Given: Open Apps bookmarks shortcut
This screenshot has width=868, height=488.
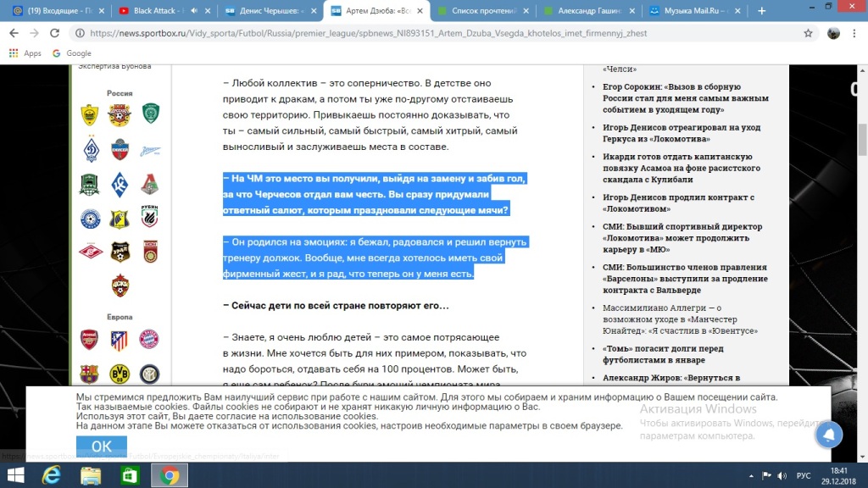Looking at the screenshot, I should click(x=25, y=53).
